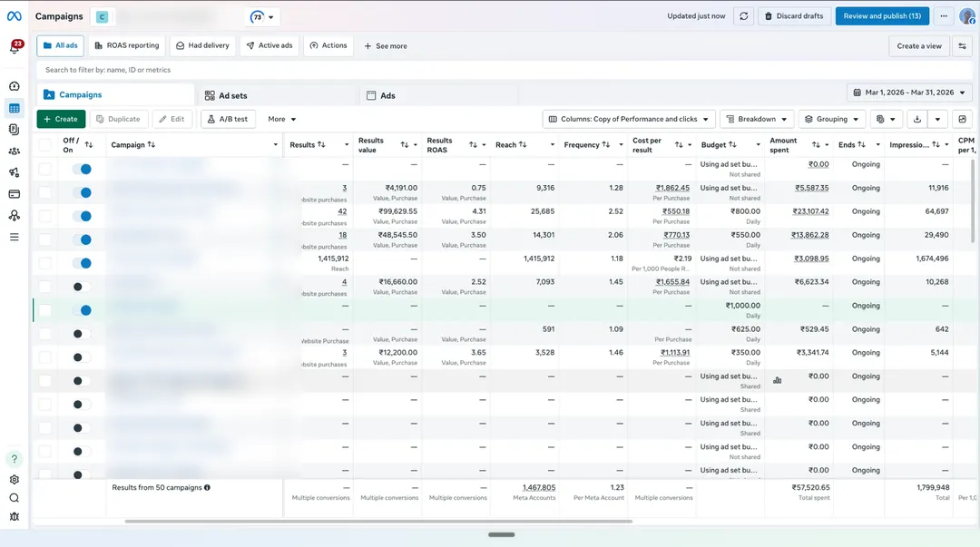Click the export download icon
This screenshot has width=980, height=547.
(x=916, y=119)
